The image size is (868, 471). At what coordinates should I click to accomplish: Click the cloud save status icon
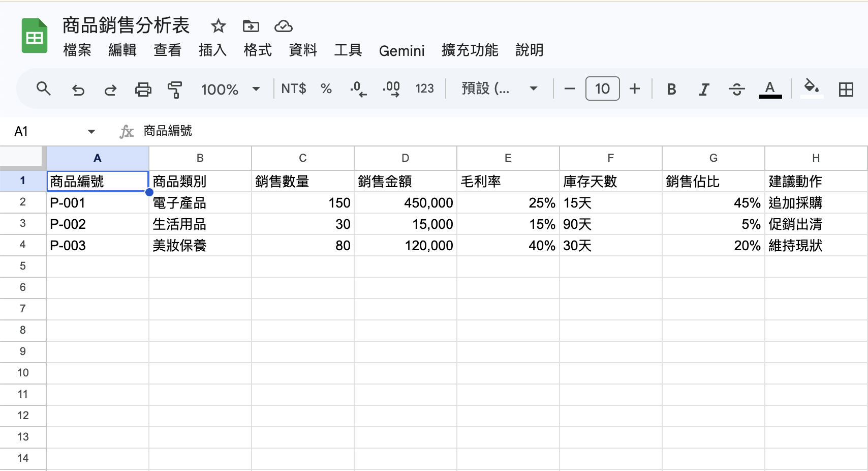tap(284, 26)
